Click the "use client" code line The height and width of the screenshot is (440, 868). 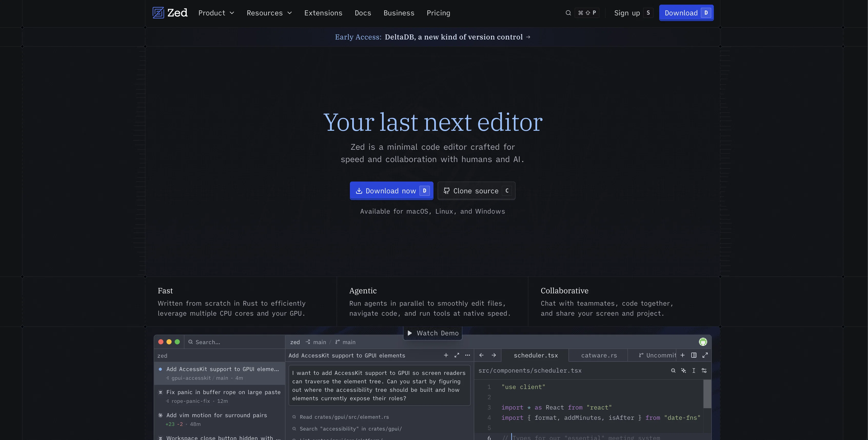pyautogui.click(x=523, y=387)
